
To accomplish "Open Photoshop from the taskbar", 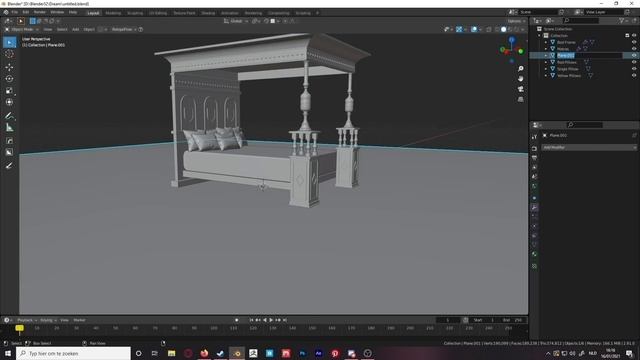I will (x=302, y=353).
